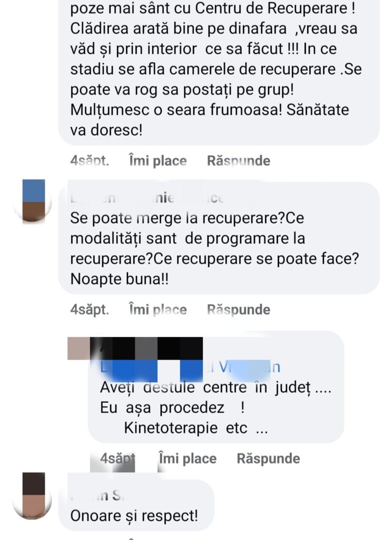Viewport: 392px width, 540px height.
Task: Select the comment text ending 'Noapte buna!!'
Action: pyautogui.click(x=214, y=248)
